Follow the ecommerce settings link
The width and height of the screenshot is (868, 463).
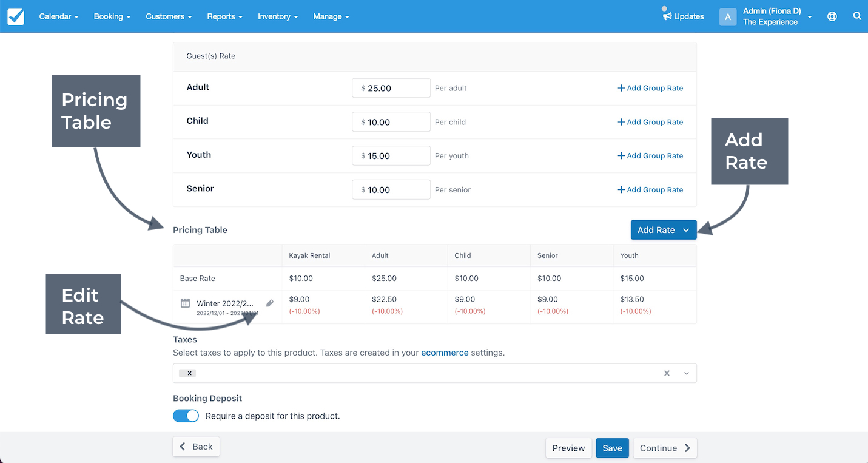pos(445,352)
